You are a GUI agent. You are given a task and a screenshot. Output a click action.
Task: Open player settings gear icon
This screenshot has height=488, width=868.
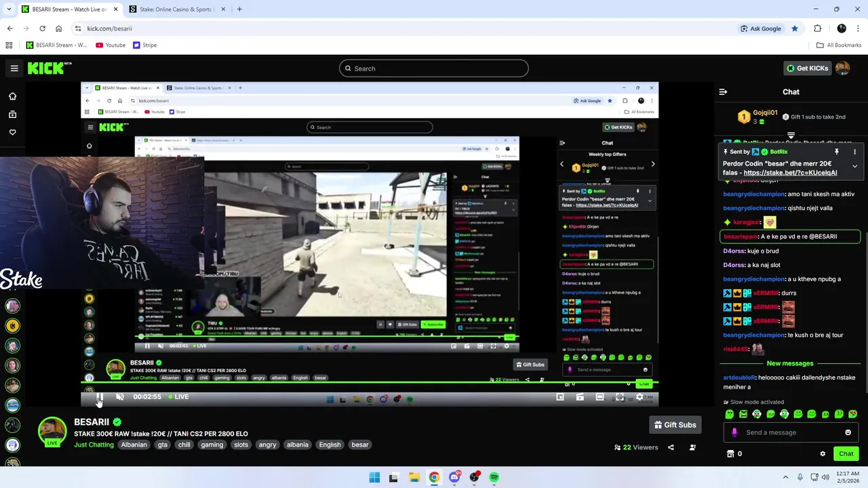(639, 397)
